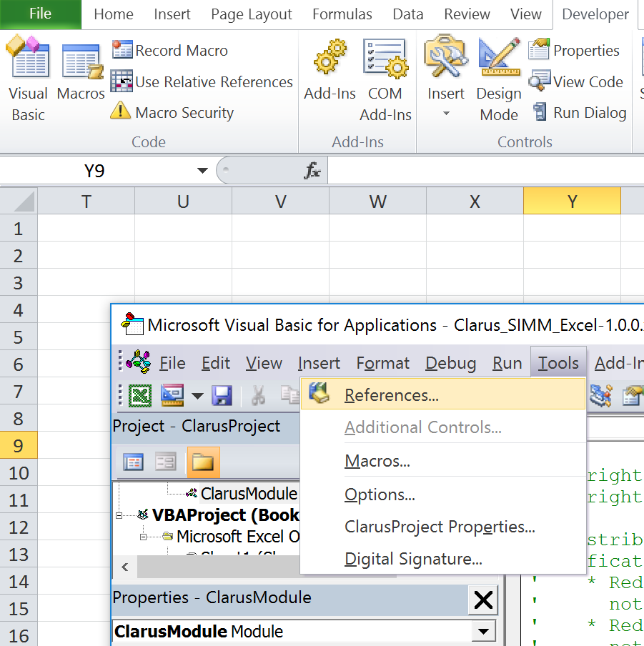Click View Microsoft Excel toolbar icon

pos(140,395)
